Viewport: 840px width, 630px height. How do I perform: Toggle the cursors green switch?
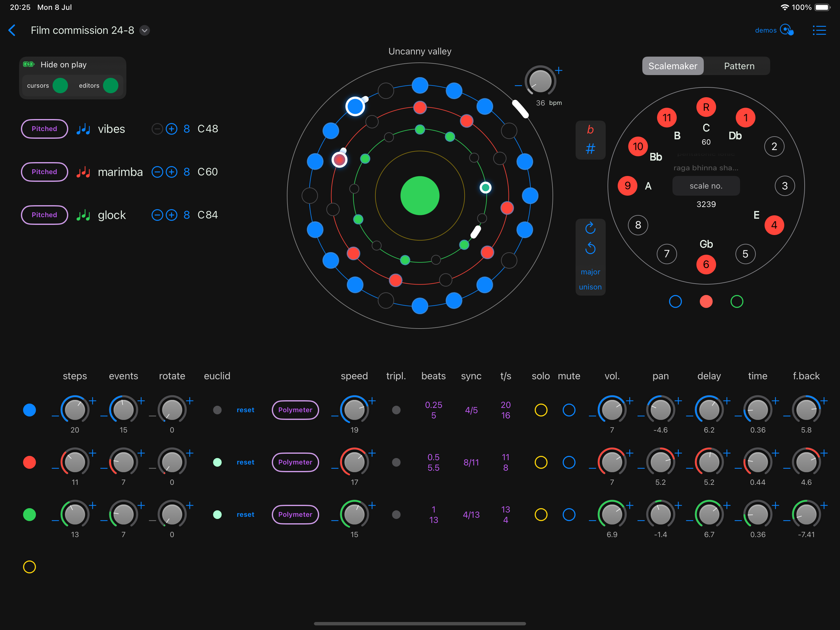point(60,86)
